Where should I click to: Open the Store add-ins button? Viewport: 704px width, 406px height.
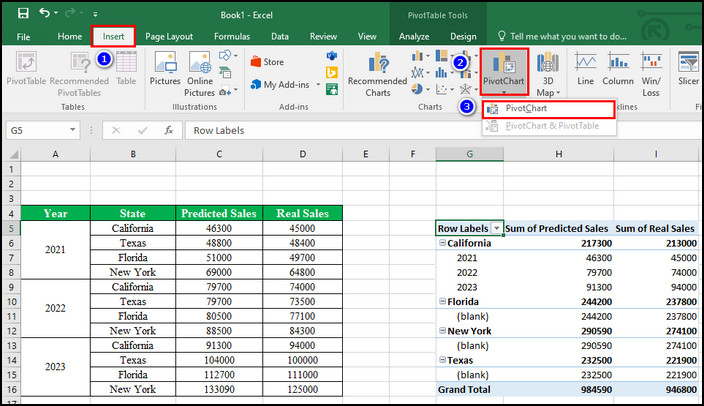268,62
